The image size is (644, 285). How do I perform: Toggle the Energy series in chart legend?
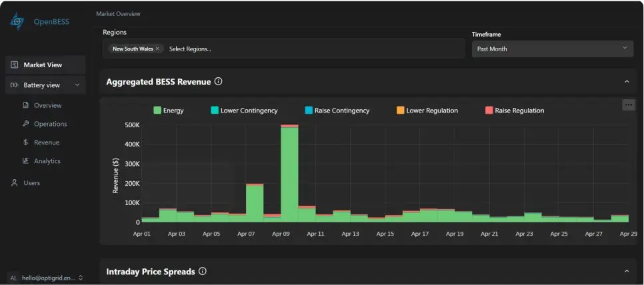pyautogui.click(x=169, y=111)
